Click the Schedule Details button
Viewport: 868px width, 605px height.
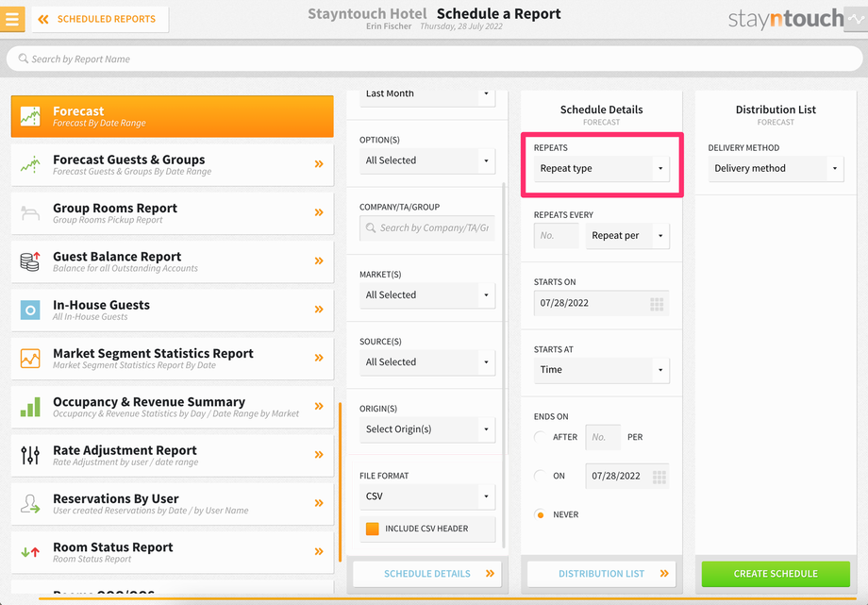coord(427,574)
